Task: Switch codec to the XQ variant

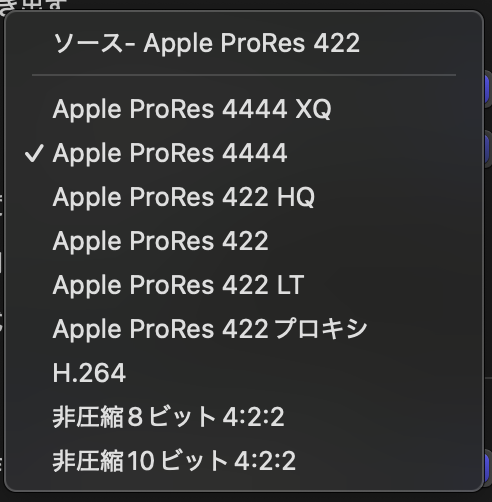Action: pos(244,109)
